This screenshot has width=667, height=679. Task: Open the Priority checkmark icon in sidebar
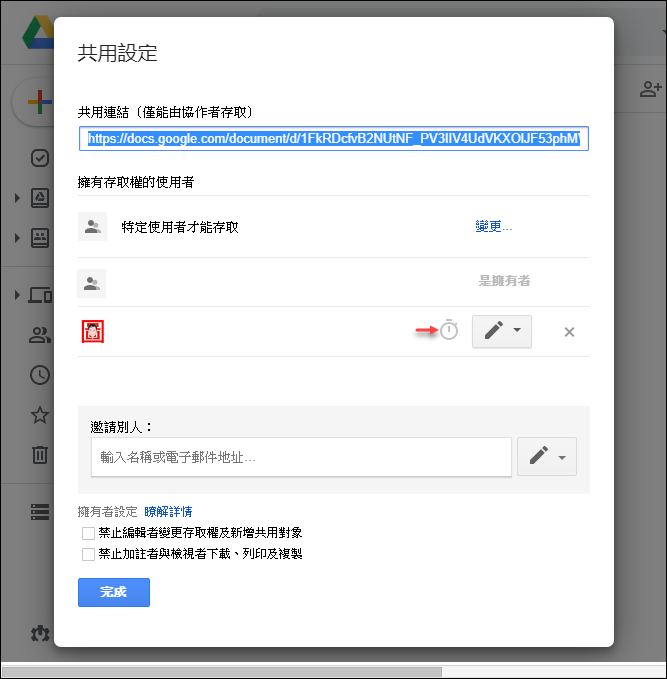[x=40, y=158]
